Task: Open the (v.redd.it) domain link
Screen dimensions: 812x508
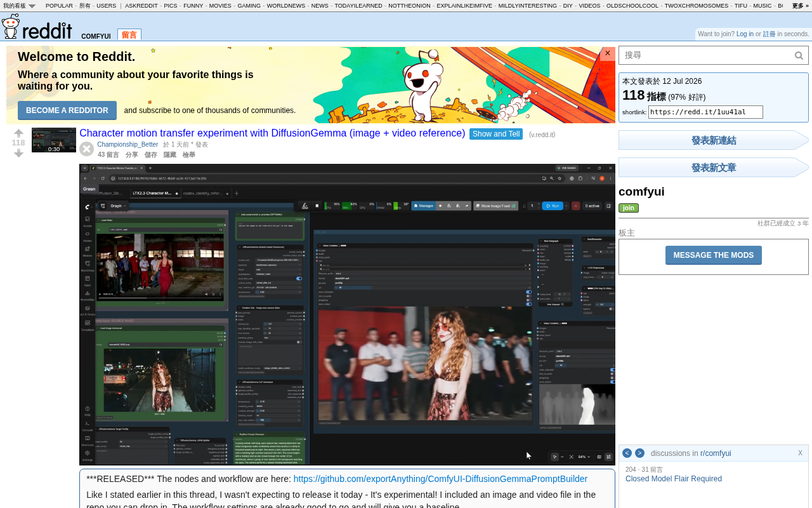Action: point(542,135)
